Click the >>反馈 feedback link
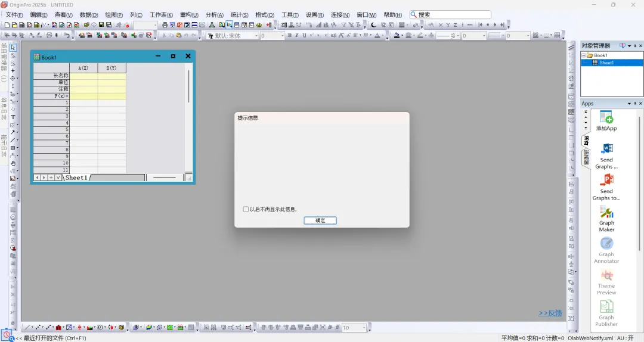The width and height of the screenshot is (644, 342). click(550, 313)
